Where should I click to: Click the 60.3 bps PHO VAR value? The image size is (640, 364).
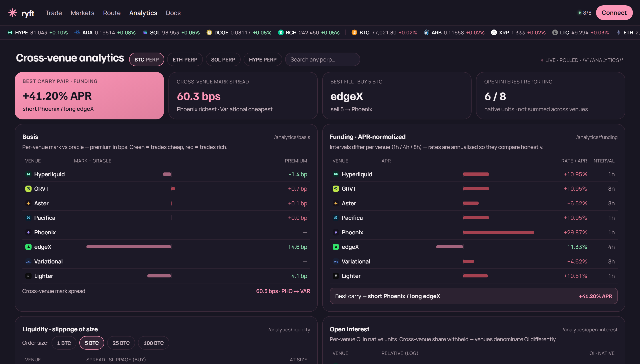coord(283,291)
